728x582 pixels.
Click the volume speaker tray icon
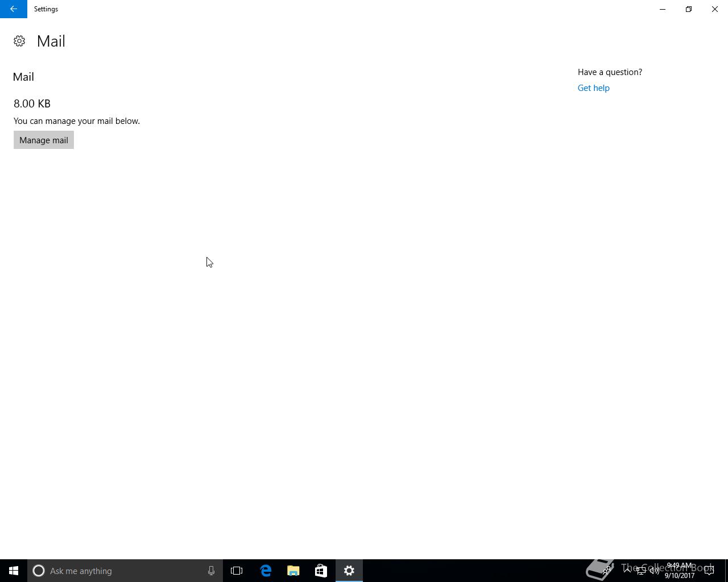[x=655, y=571]
